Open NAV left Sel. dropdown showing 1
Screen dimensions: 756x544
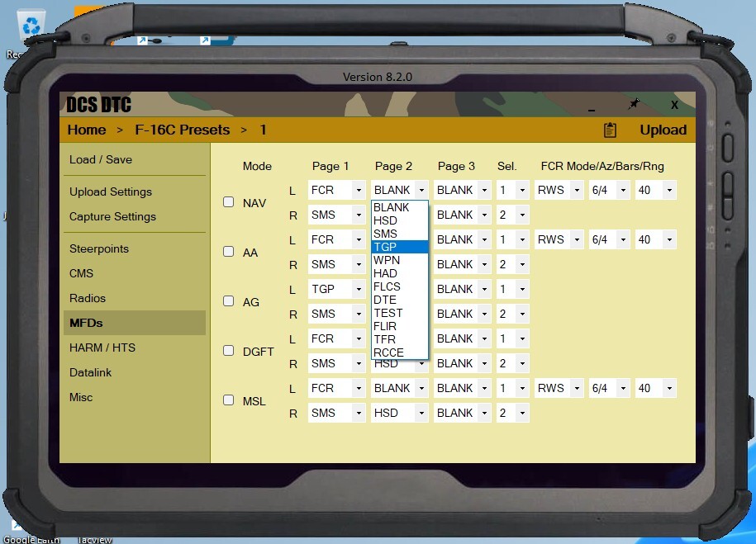click(513, 190)
